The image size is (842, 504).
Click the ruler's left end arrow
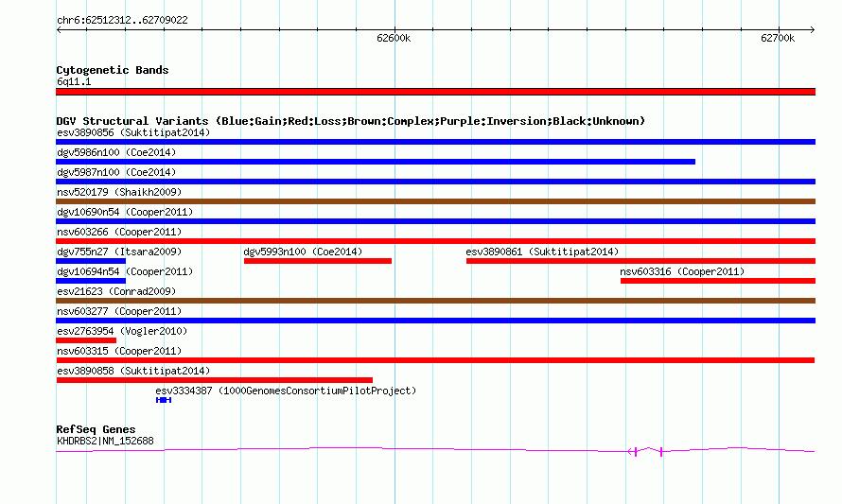tap(59, 29)
